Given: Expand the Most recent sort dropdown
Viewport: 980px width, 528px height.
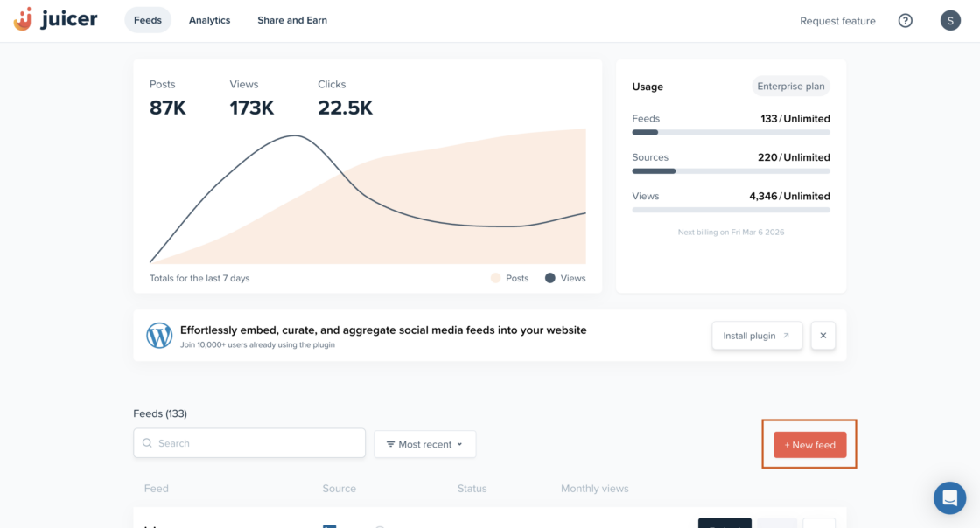Looking at the screenshot, I should pyautogui.click(x=424, y=444).
